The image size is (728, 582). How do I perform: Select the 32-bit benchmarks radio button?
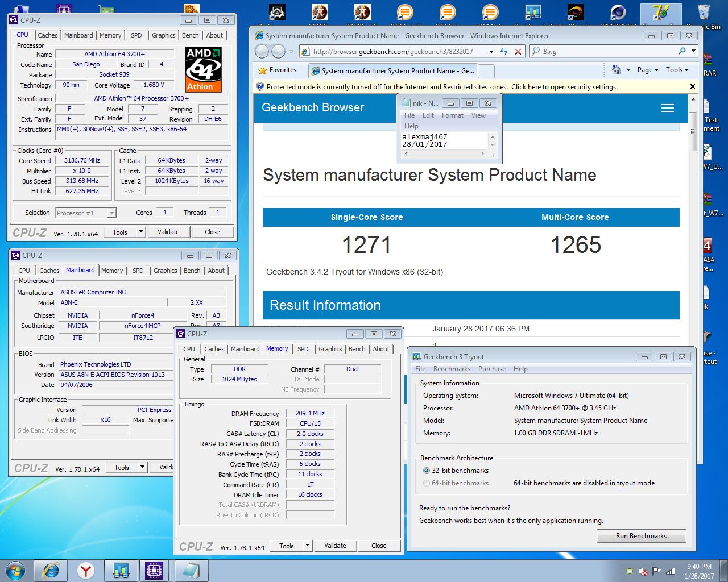(x=427, y=471)
